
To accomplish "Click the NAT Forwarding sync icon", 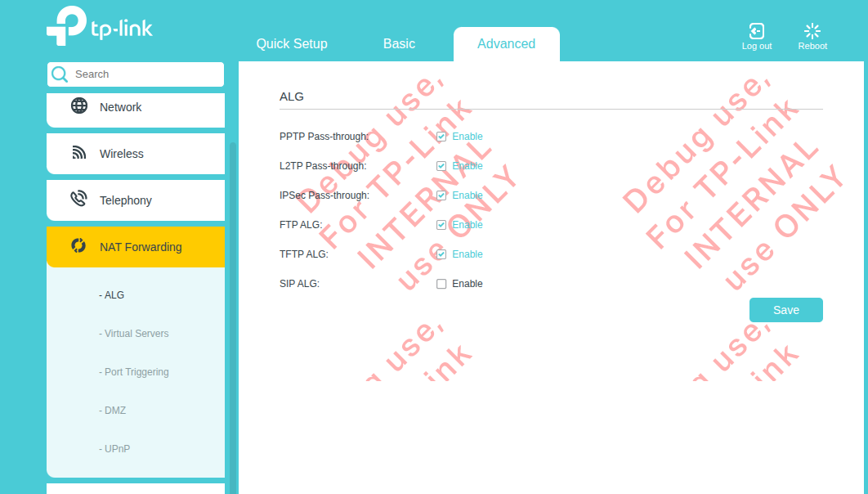I will (x=79, y=246).
